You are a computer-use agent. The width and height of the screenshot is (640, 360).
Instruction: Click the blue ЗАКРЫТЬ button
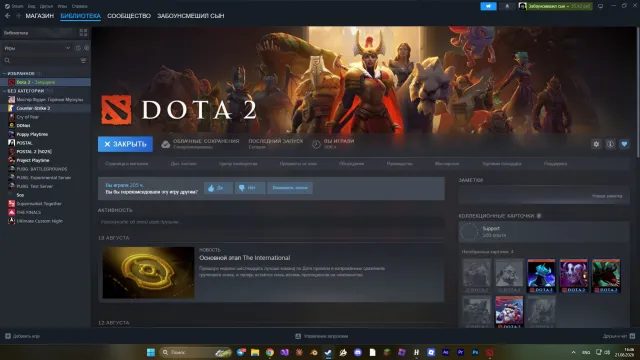(125, 144)
